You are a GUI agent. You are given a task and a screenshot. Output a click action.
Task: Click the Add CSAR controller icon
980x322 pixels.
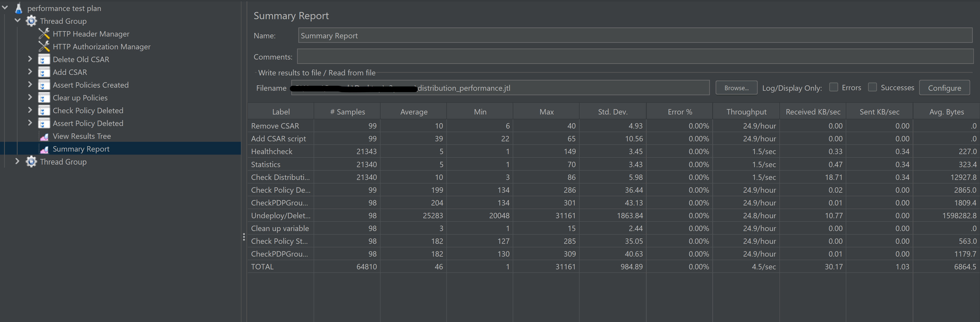click(44, 72)
